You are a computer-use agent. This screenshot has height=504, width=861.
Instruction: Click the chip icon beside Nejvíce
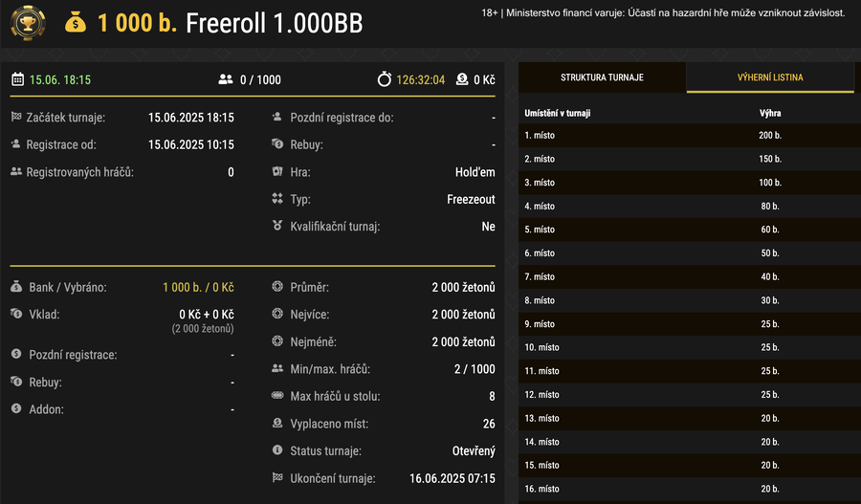coord(277,314)
